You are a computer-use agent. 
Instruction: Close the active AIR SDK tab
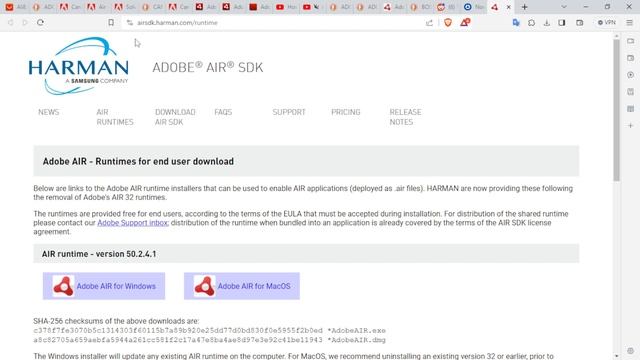pyautogui.click(x=509, y=7)
